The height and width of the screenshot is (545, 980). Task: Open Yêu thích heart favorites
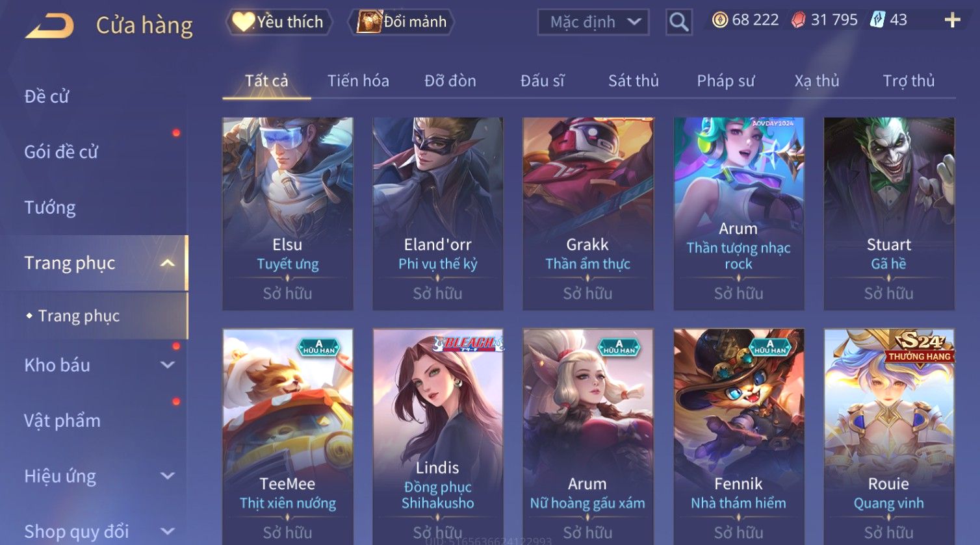(279, 22)
